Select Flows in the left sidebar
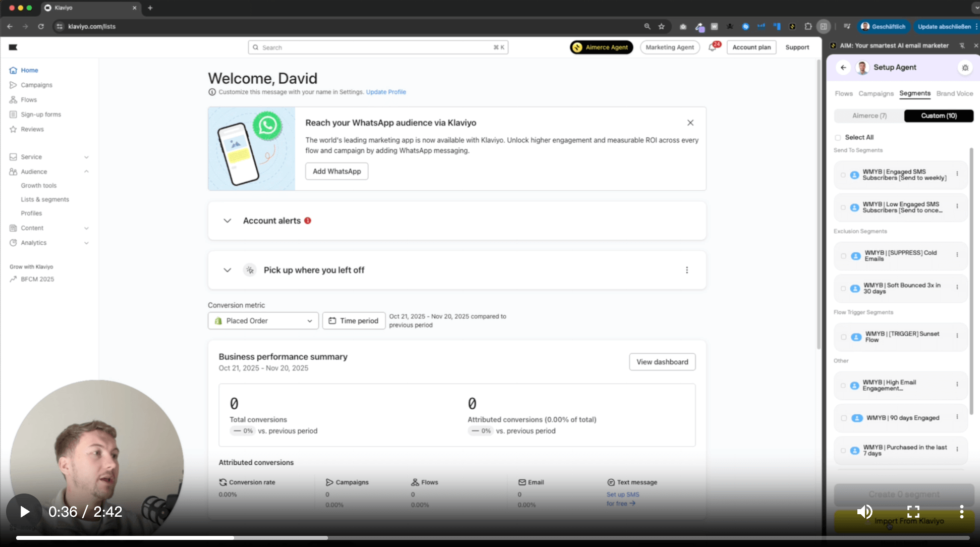Image resolution: width=980 pixels, height=547 pixels. tap(29, 99)
